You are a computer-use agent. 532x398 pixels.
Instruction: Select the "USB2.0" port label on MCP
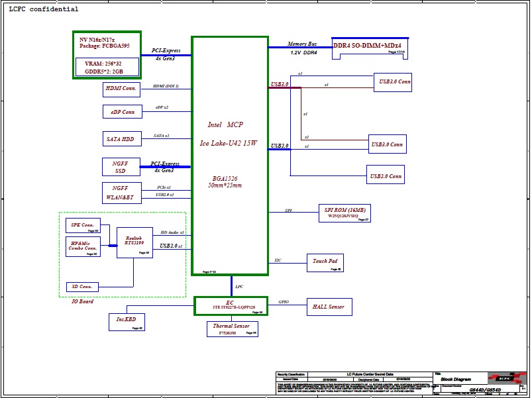coord(280,146)
